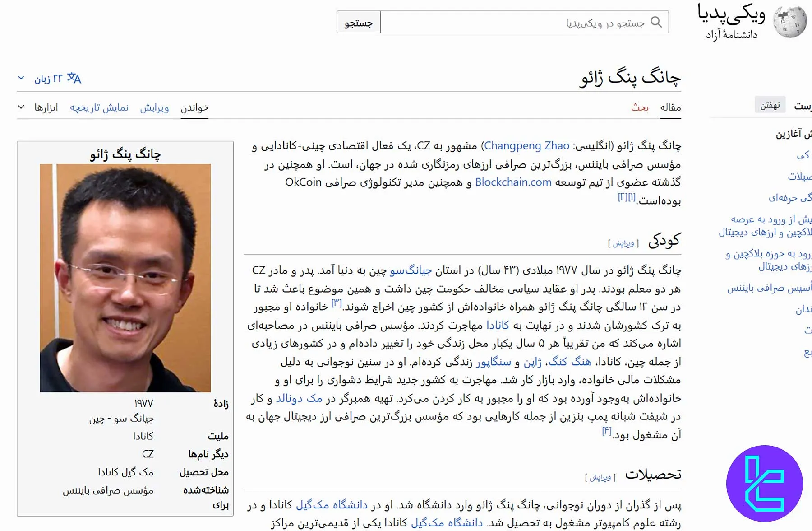Viewport: 812px width, 531px height.
Task: Open the Changpeng Zhao English name link
Action: [526, 146]
